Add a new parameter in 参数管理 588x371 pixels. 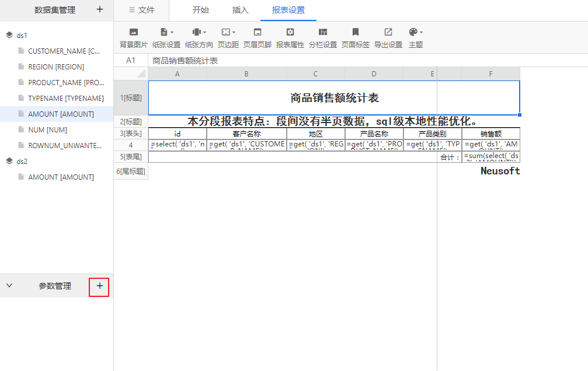pyautogui.click(x=99, y=286)
